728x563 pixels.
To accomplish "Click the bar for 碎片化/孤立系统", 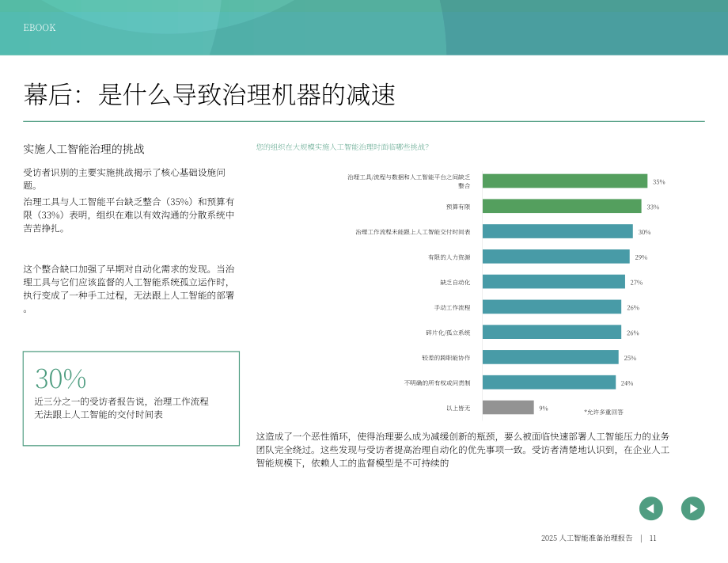I will pyautogui.click(x=552, y=332).
